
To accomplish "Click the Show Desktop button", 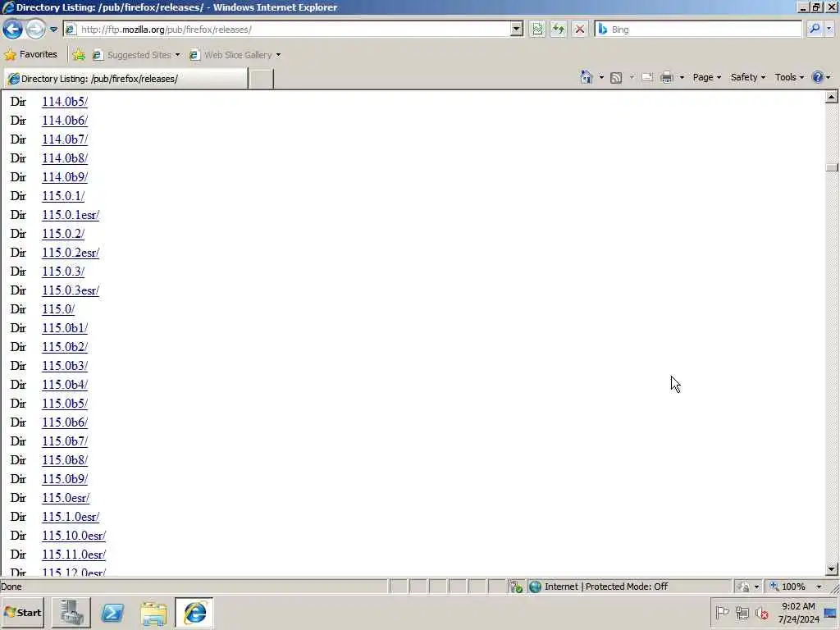I will click(832, 613).
